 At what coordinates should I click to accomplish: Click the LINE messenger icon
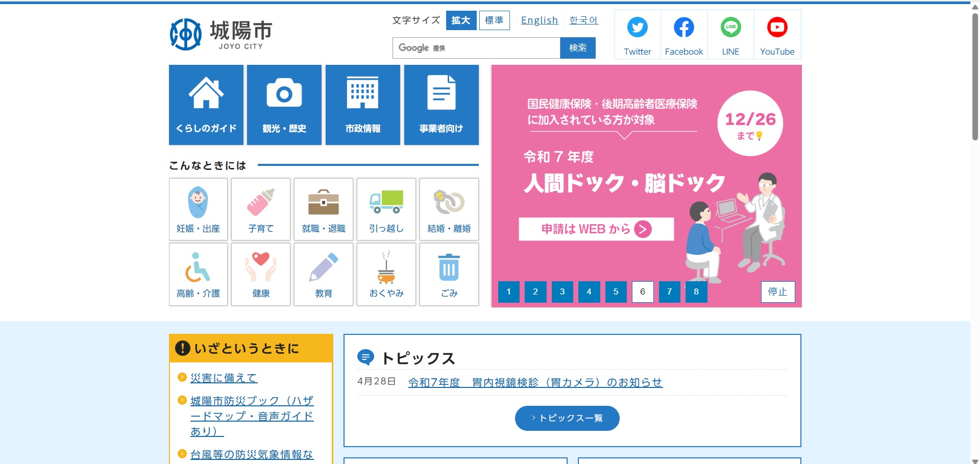tap(730, 28)
